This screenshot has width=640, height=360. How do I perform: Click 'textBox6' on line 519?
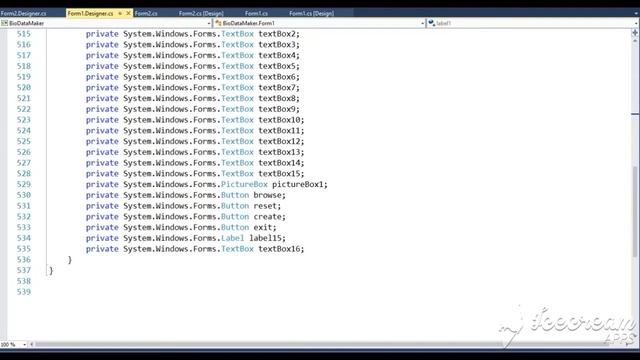pos(277,77)
